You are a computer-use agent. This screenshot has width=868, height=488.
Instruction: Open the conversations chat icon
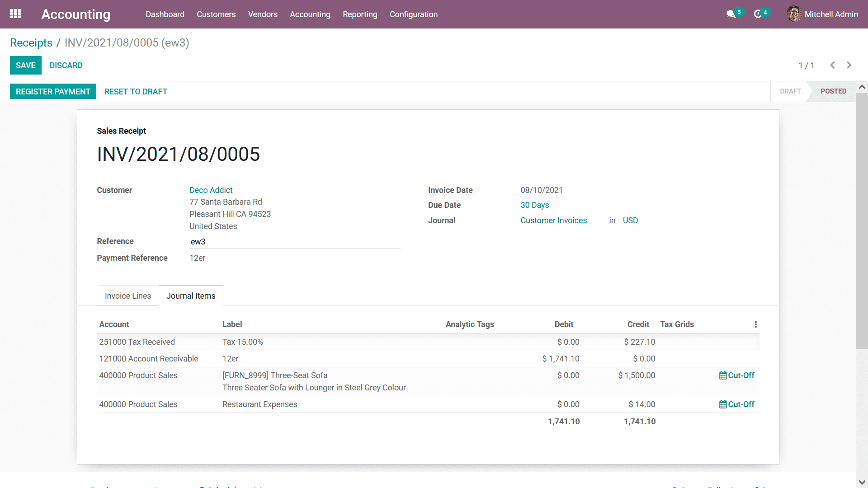coord(731,14)
